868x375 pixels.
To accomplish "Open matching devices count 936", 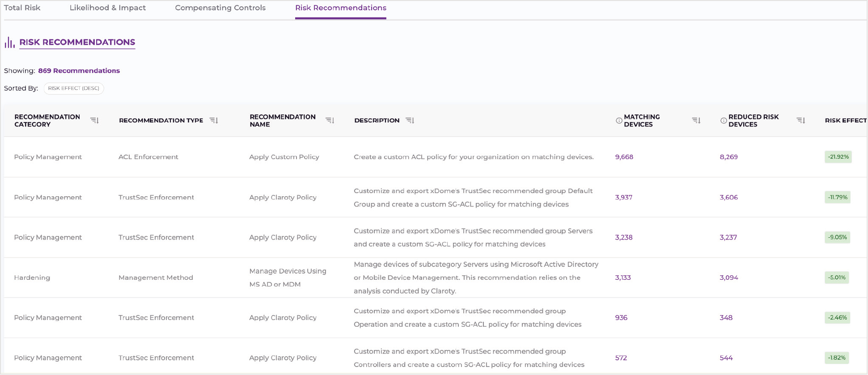I will pyautogui.click(x=621, y=318).
